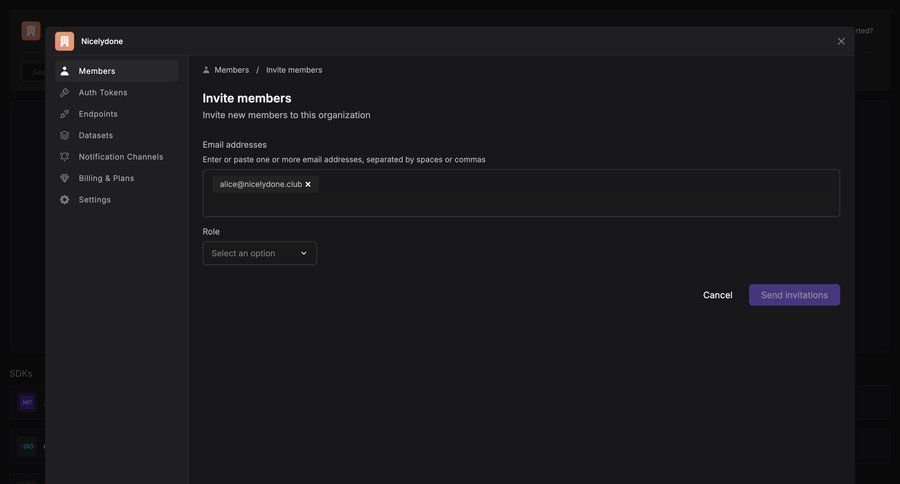Close the organization settings dialog
Screen dimensions: 900x484
[x=841, y=41]
